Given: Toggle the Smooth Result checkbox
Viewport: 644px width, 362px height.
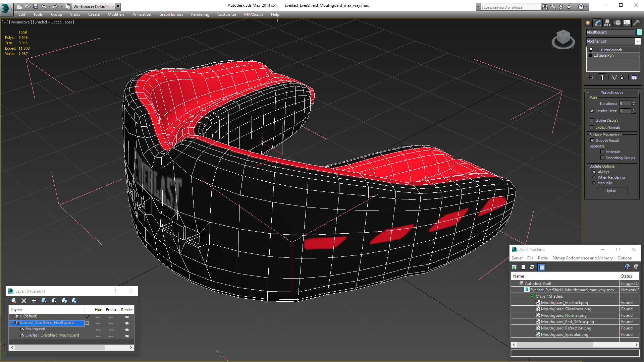Looking at the screenshot, I should point(592,140).
